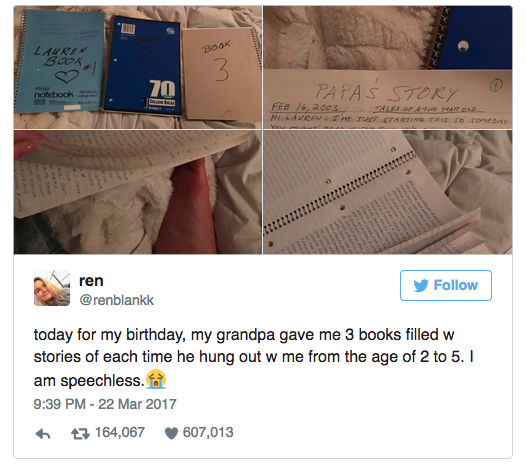Image resolution: width=526 pixels, height=470 pixels.
Task: View the 164,067 retweets count
Action: pyautogui.click(x=120, y=432)
